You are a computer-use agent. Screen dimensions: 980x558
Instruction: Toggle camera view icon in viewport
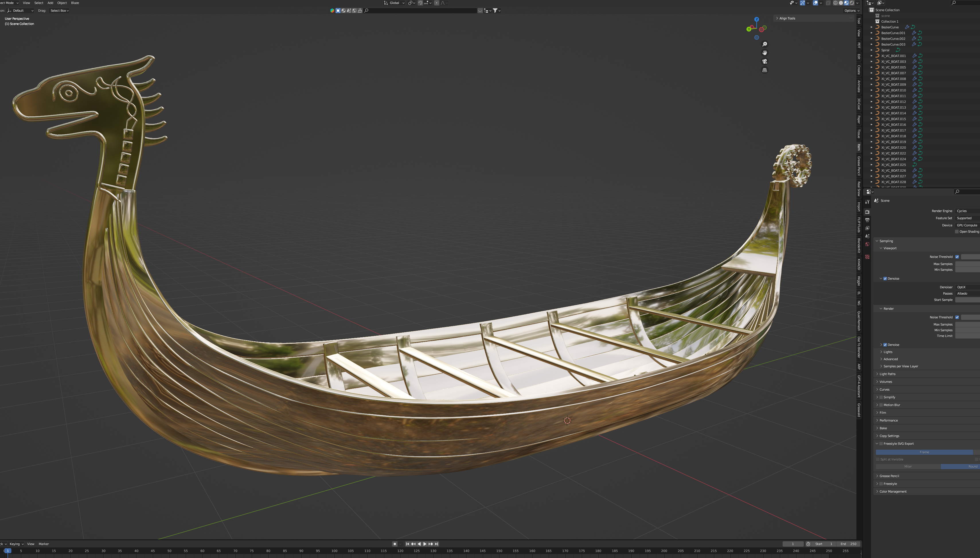tap(764, 61)
